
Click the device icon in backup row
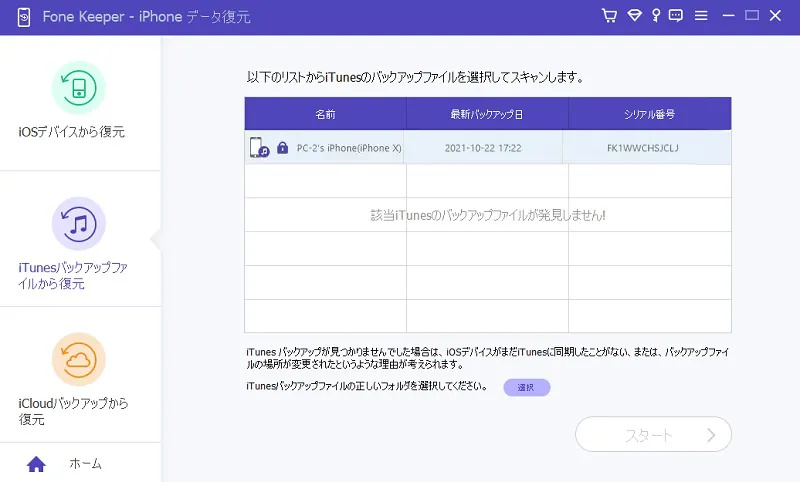point(259,147)
